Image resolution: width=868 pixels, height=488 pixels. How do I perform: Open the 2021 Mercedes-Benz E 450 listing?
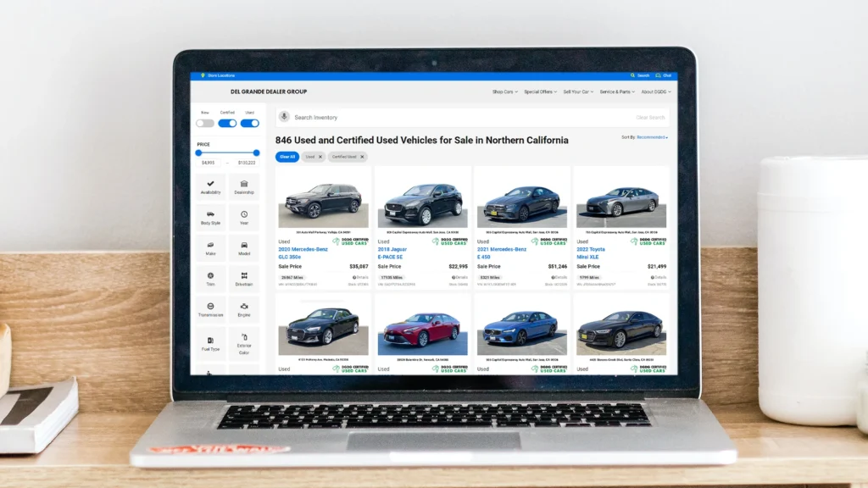click(502, 252)
